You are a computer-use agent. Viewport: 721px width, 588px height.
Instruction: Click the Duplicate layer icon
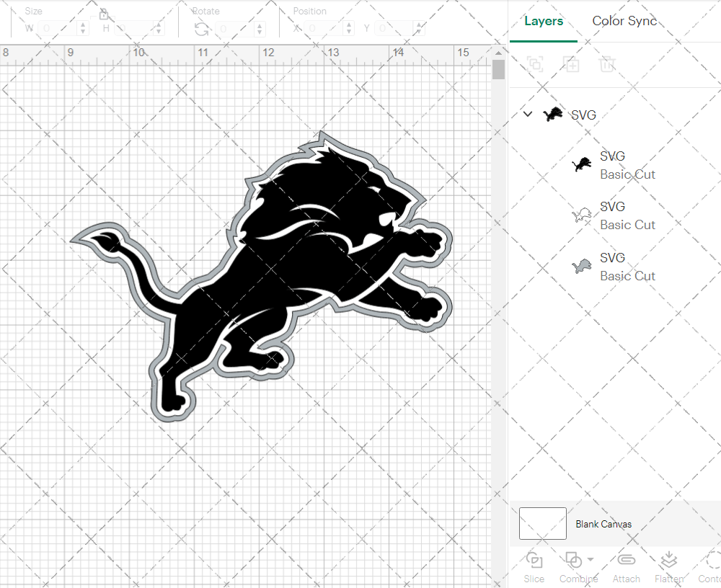571,64
